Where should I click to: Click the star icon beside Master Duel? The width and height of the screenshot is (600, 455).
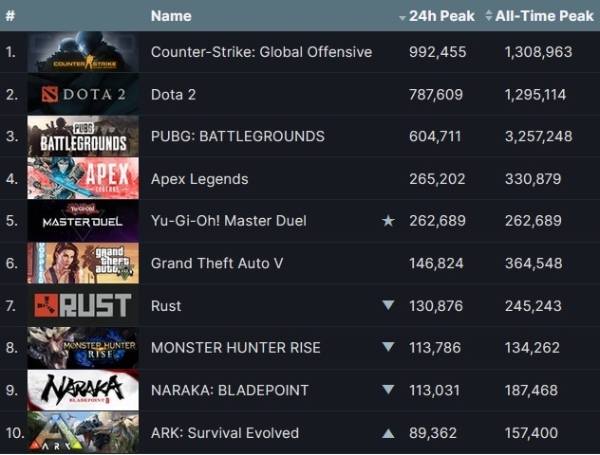[388, 221]
